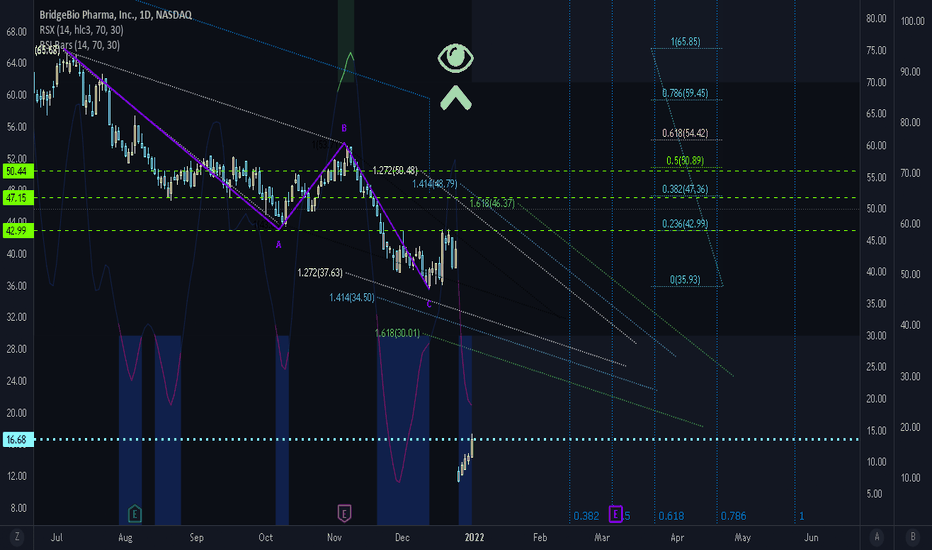Click the 47.15 green price label
The width and height of the screenshot is (932, 550).
point(17,198)
